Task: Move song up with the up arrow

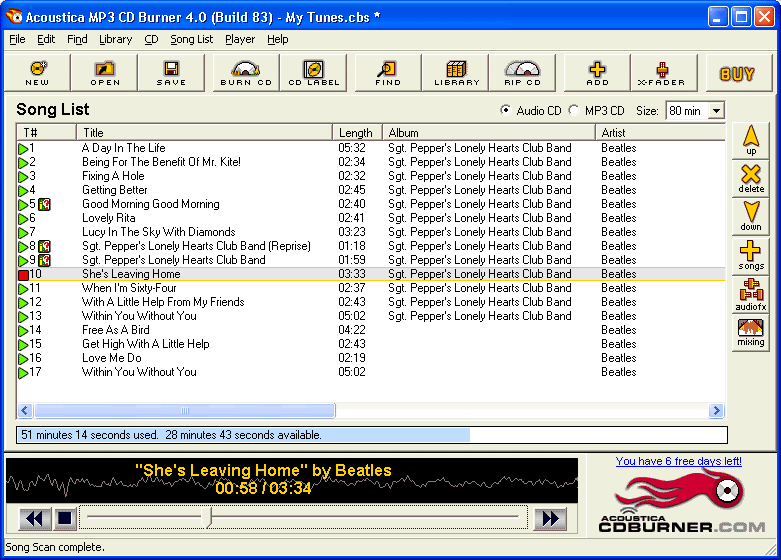Action: [x=751, y=140]
